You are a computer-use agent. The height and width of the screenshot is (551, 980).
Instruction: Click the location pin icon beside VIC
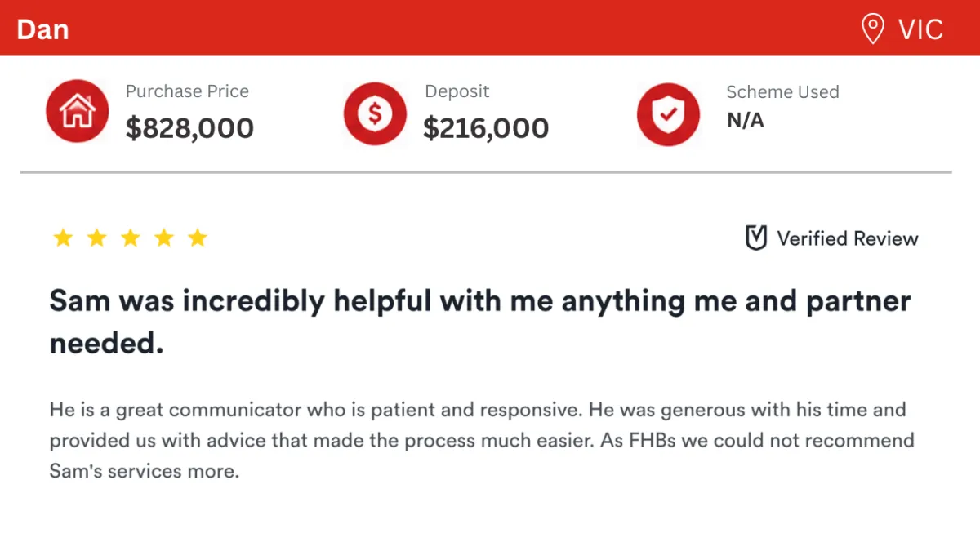(x=873, y=29)
